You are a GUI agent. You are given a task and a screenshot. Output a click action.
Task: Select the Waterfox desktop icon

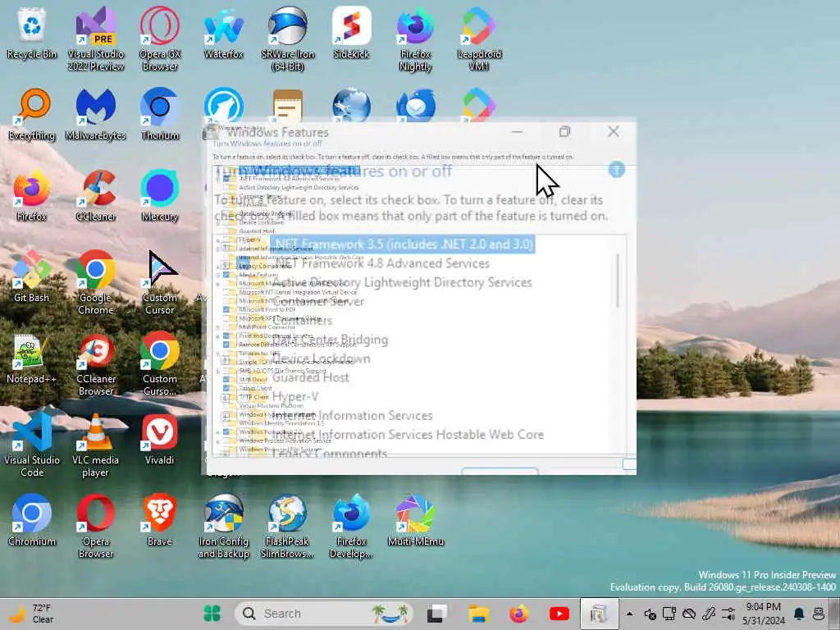(x=223, y=33)
